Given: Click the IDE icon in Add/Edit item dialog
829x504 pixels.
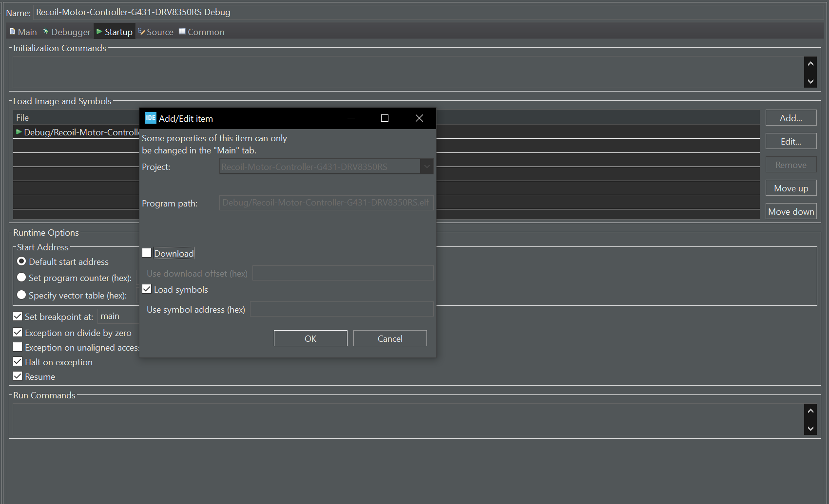Looking at the screenshot, I should click(x=151, y=118).
